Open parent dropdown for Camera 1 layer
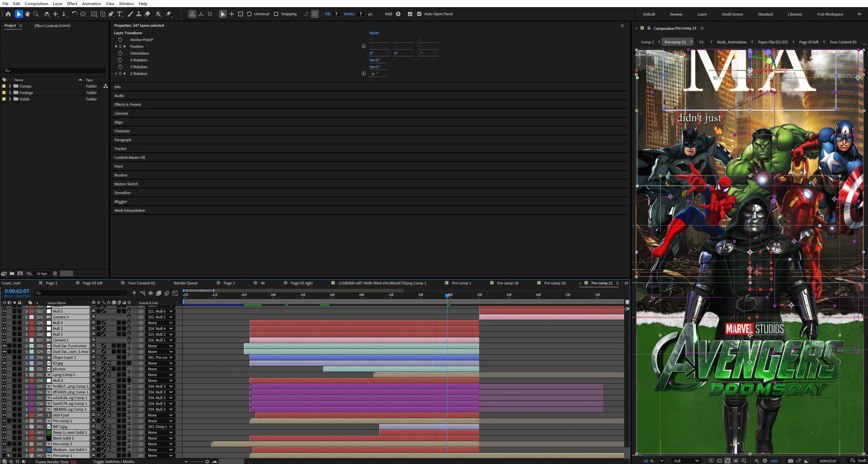This screenshot has width=868, height=464. click(160, 340)
